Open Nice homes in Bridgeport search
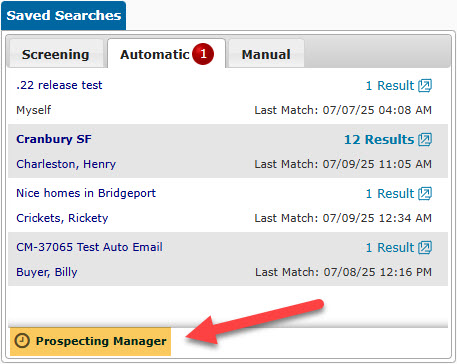Image resolution: width=457 pixels, height=364 pixels. [x=86, y=193]
